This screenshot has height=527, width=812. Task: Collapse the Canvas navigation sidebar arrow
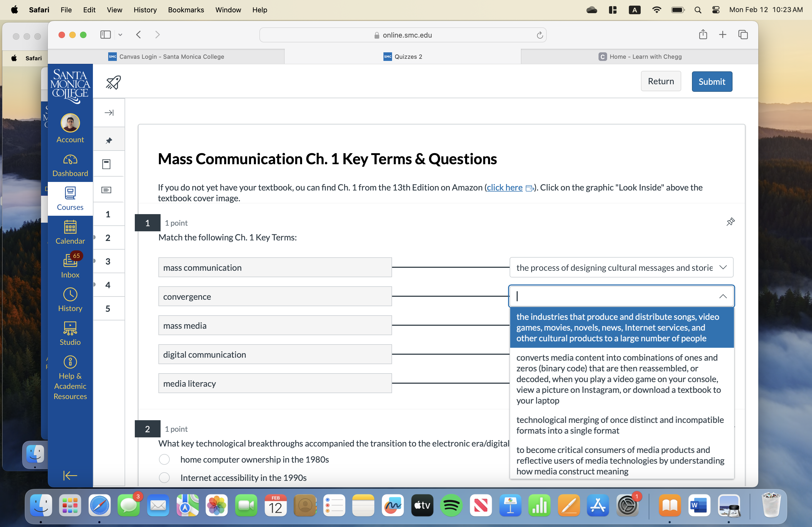click(x=70, y=475)
